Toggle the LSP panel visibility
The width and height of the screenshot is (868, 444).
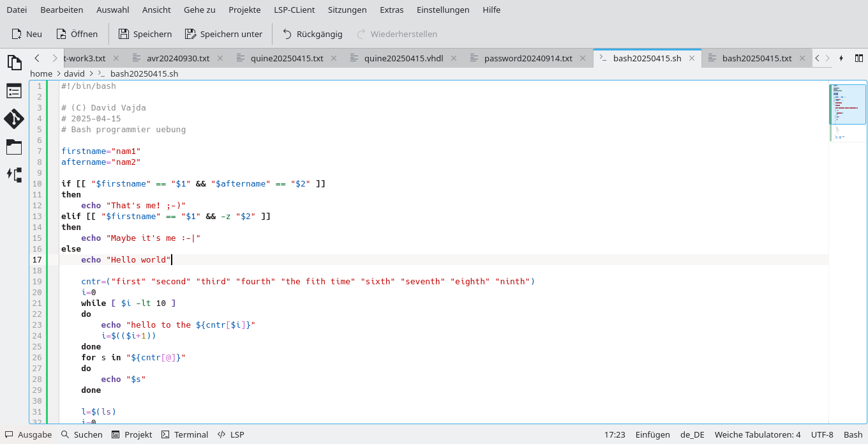pyautogui.click(x=230, y=434)
